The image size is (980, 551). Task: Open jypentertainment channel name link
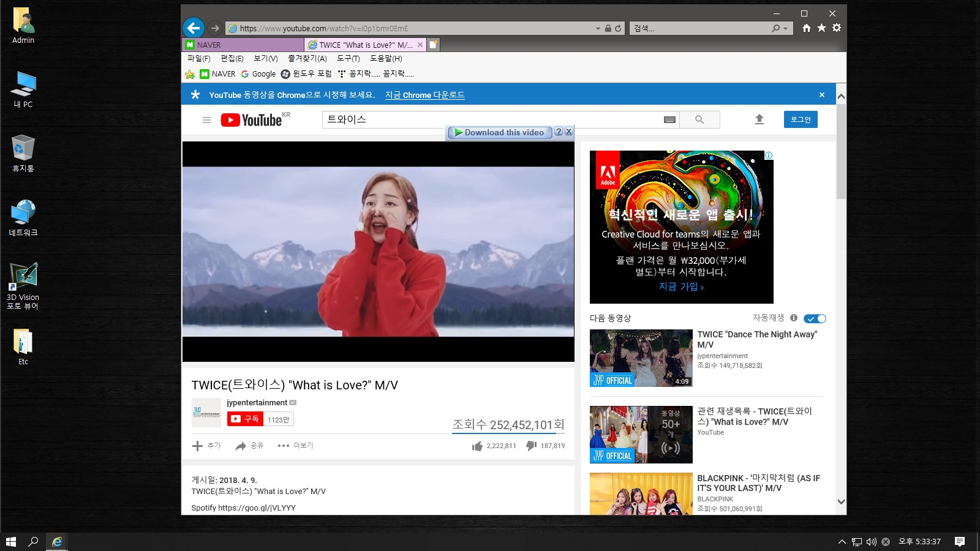(x=257, y=402)
